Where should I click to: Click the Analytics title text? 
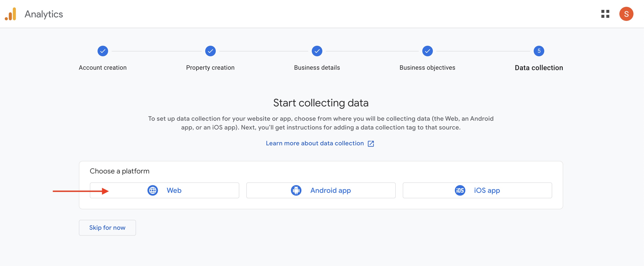[44, 14]
